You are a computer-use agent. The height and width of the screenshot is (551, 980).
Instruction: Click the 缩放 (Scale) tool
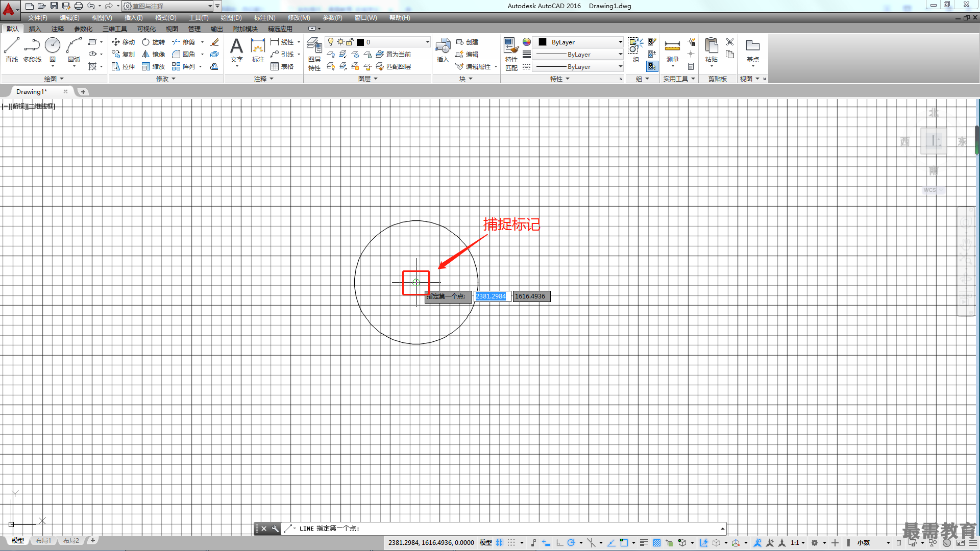(153, 66)
